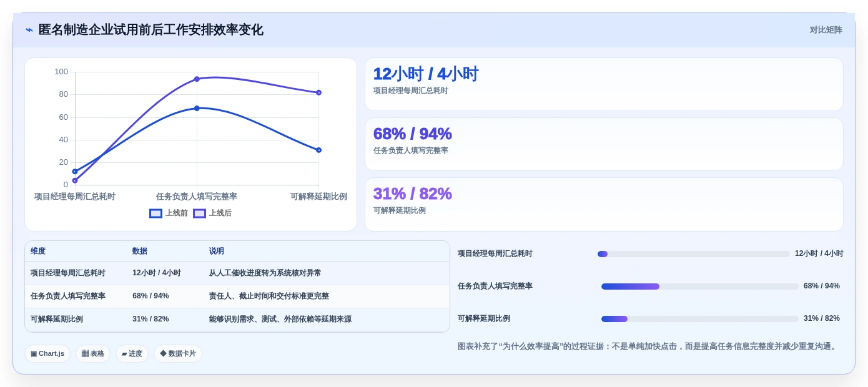The width and height of the screenshot is (868, 387).
Task: Click description 从人工催收进度转为系统核对异常
Action: pyautogui.click(x=265, y=273)
